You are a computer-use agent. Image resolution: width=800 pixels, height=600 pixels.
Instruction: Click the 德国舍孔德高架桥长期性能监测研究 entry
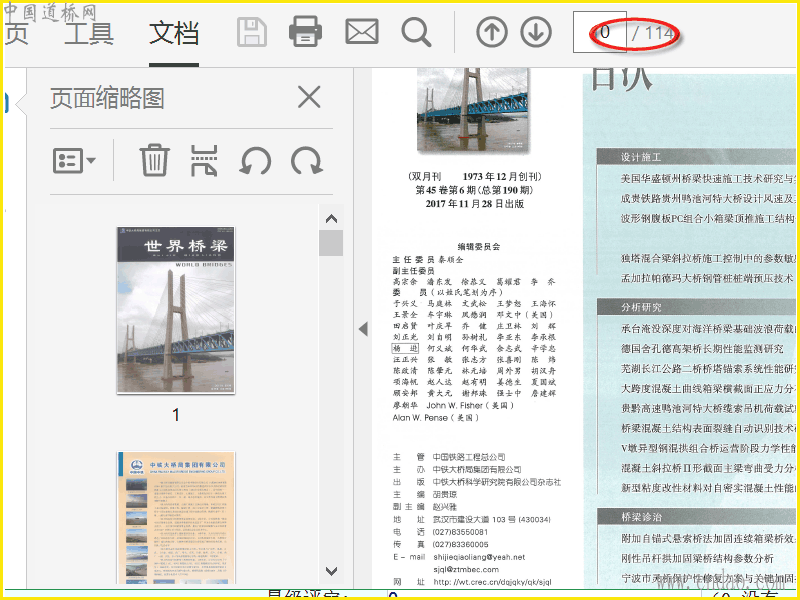click(702, 348)
